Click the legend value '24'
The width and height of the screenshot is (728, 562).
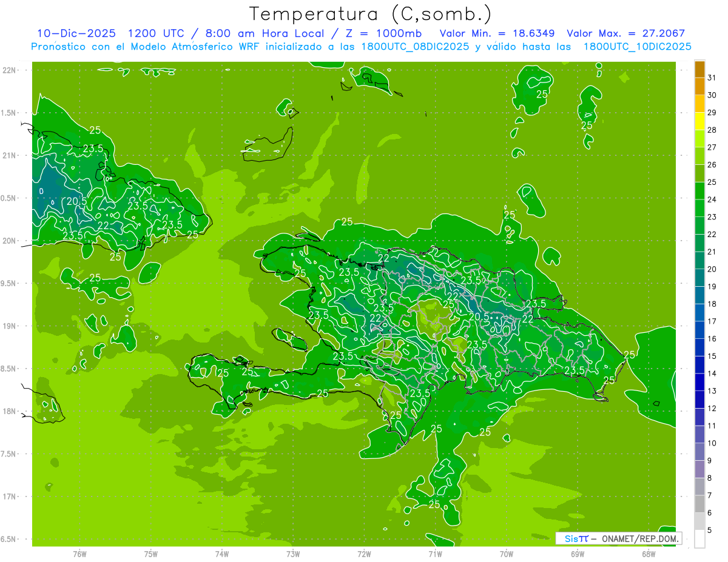point(712,199)
